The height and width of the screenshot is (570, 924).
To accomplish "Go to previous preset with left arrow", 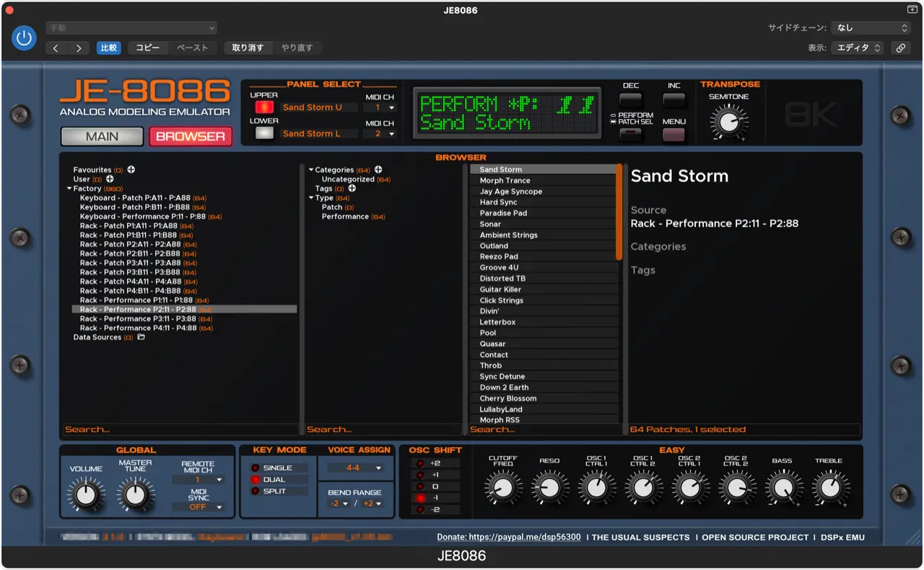I will coord(56,48).
